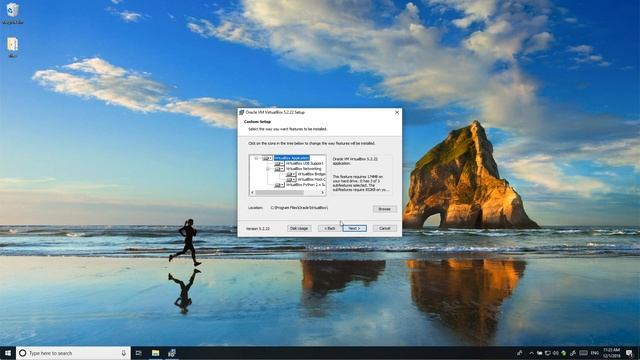Click the feature tree scroll-right arrow
Viewport: 640px width, 360px height.
(x=323, y=192)
